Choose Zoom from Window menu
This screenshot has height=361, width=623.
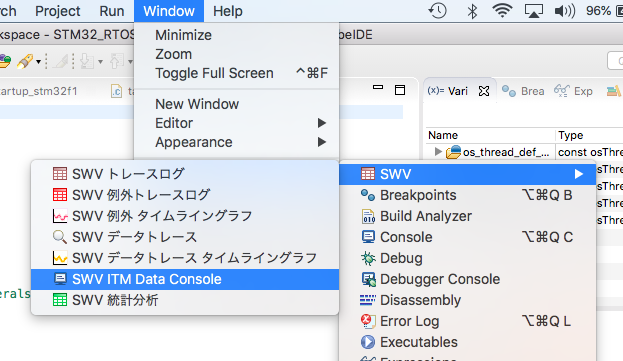(236, 54)
